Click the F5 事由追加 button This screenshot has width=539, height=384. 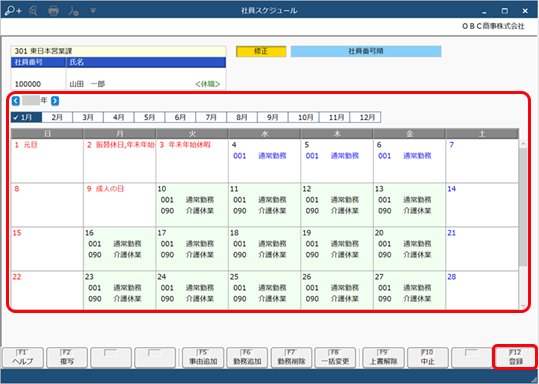click(x=203, y=358)
